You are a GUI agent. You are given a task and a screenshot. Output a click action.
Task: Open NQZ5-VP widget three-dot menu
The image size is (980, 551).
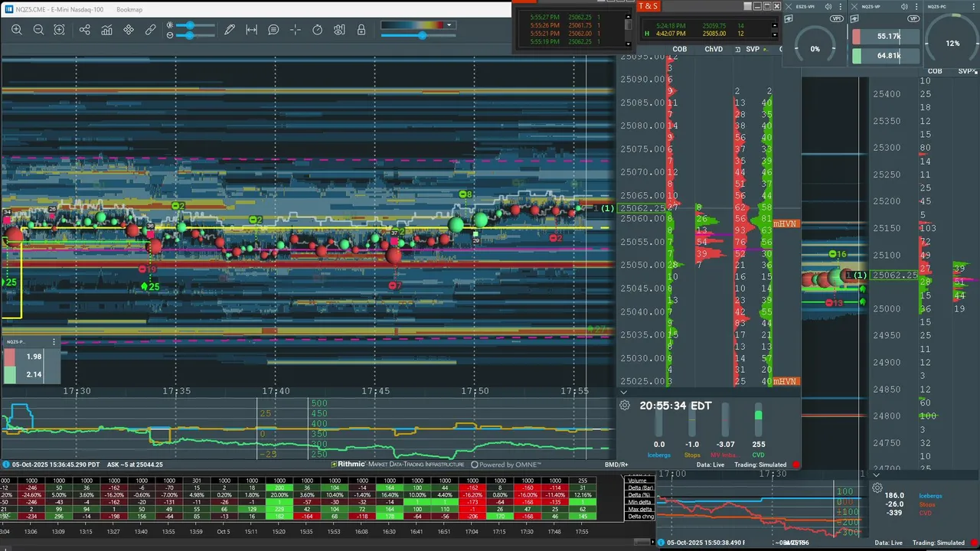(x=916, y=6)
